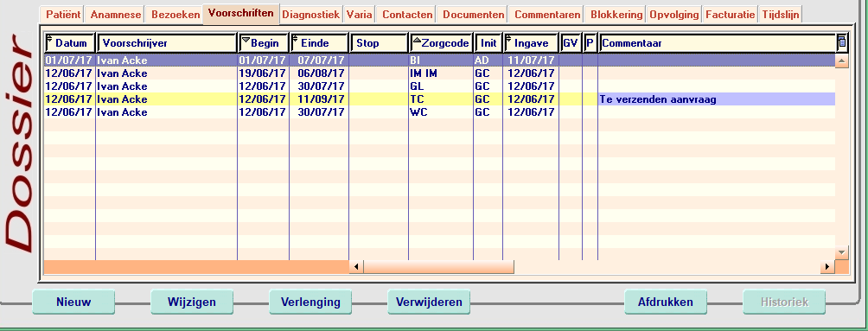This screenshot has width=868, height=331.
Task: Click the Stop column header
Action: tap(380, 42)
